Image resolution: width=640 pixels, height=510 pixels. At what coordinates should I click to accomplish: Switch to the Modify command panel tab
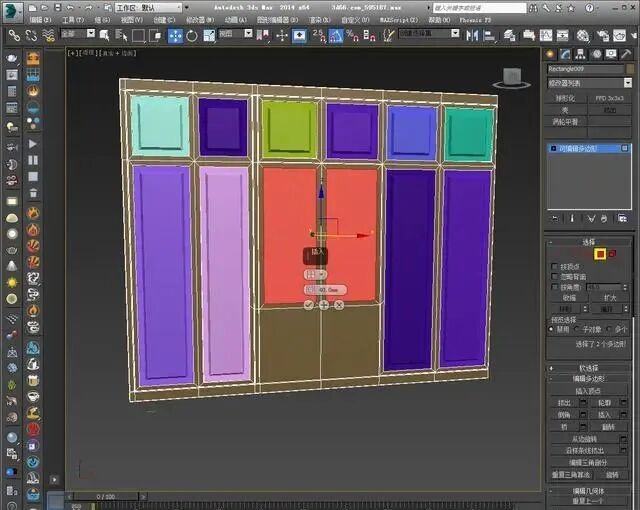565,54
